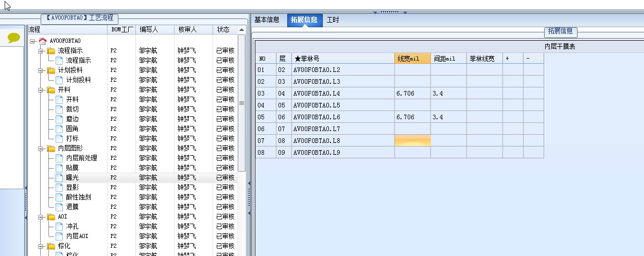Image resolution: width=644 pixels, height=256 pixels.
Task: Select the 拓展信息 tab
Action: pos(304,20)
